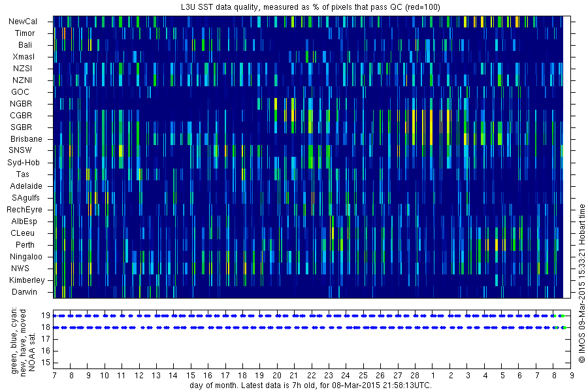The width and height of the screenshot is (588, 392).
Task: Select day '26' tick label
Action: 380,376
